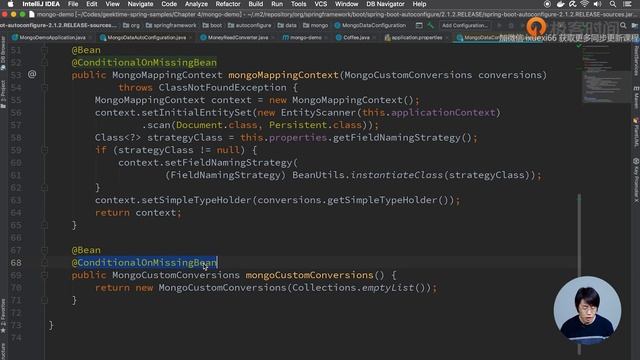Click the Docker icon in the menu bar
The height and width of the screenshot is (360, 640).
tap(560, 4)
